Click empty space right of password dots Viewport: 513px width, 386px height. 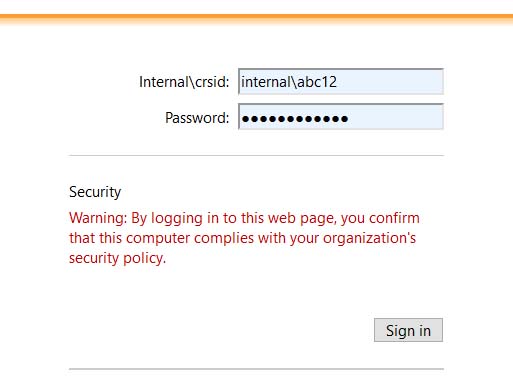[x=397, y=117]
